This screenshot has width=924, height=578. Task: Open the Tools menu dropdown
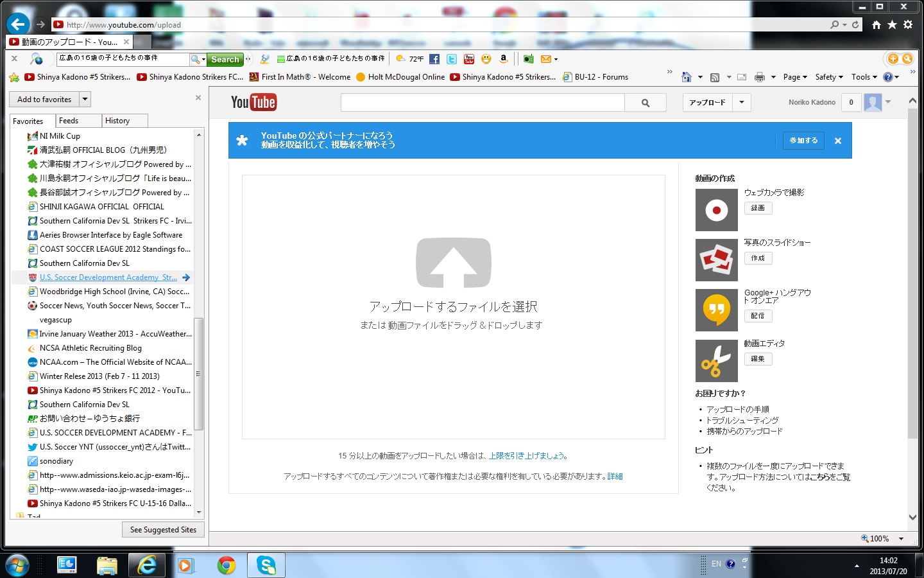coord(864,77)
